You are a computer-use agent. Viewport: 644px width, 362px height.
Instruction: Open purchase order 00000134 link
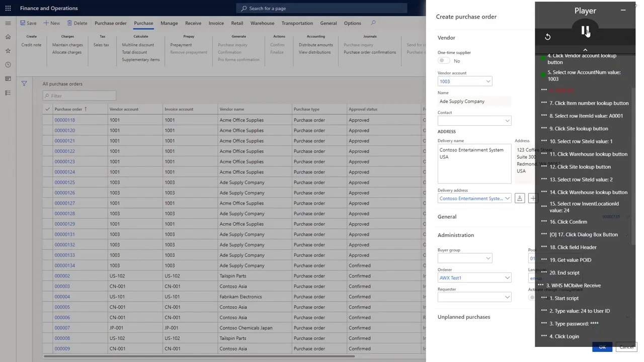[x=64, y=265]
